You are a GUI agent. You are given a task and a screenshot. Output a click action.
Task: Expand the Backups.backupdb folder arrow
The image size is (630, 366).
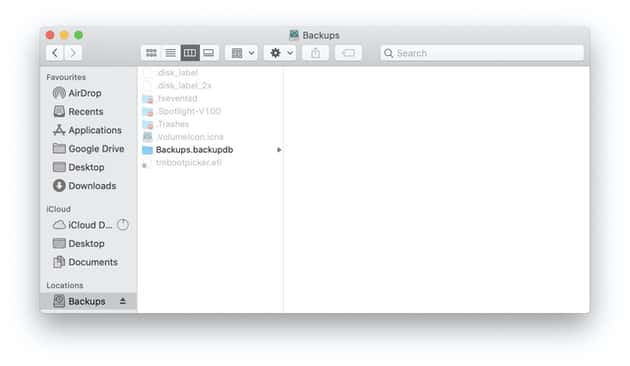coord(279,150)
